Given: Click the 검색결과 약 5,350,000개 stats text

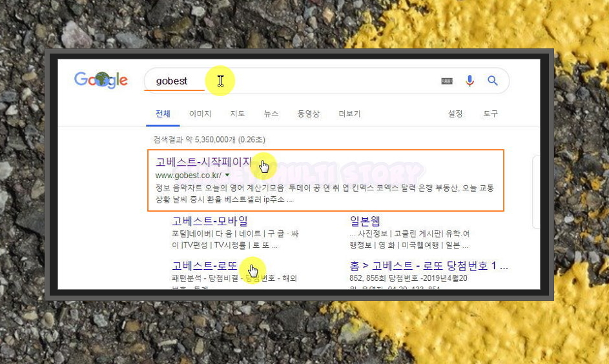Looking at the screenshot, I should [209, 139].
